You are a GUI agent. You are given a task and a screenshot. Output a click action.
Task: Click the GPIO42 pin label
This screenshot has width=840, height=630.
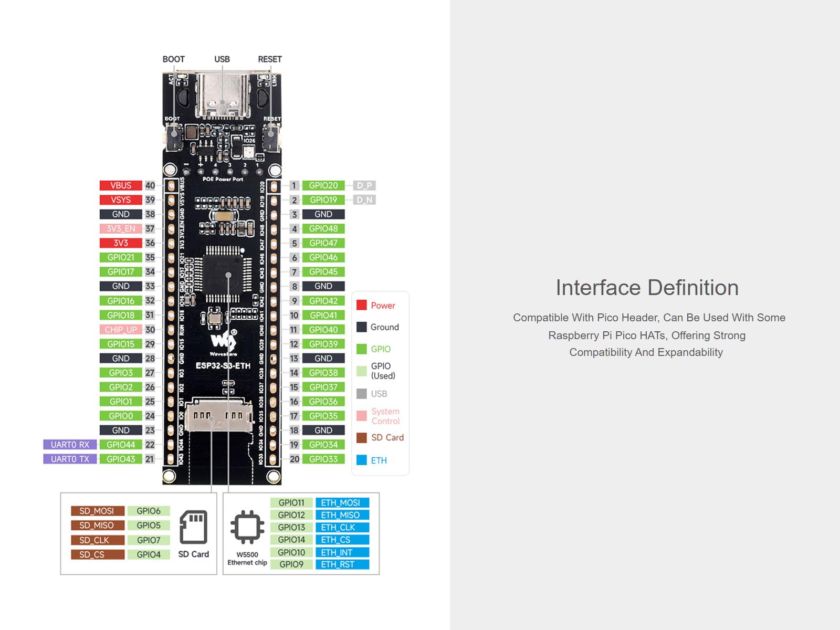pyautogui.click(x=323, y=301)
